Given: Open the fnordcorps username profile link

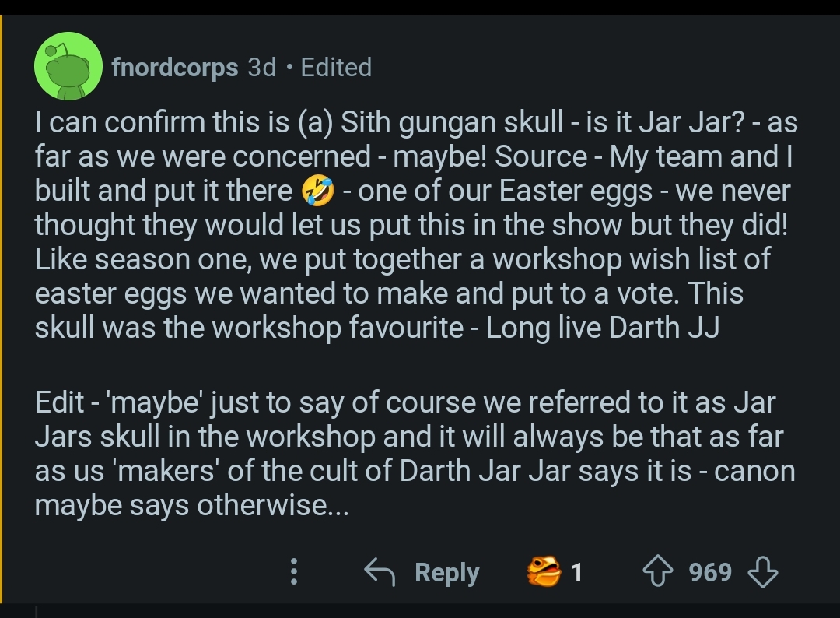Looking at the screenshot, I should tap(175, 68).
